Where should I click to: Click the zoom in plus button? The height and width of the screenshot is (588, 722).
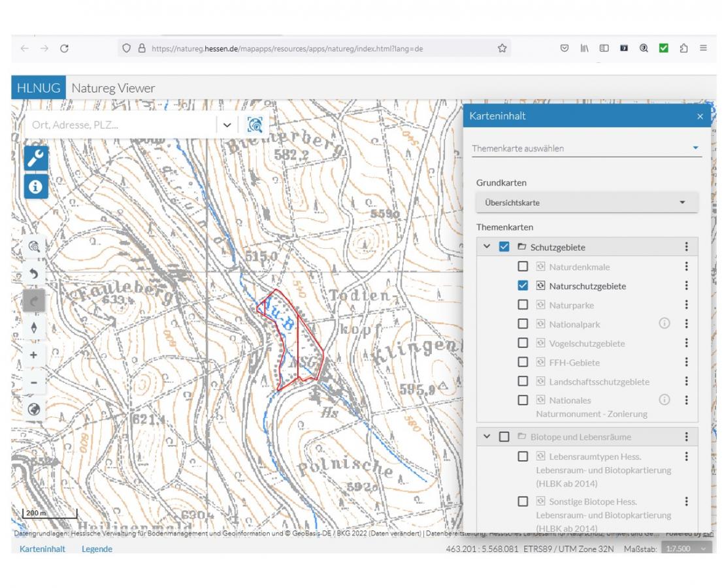pyautogui.click(x=34, y=355)
